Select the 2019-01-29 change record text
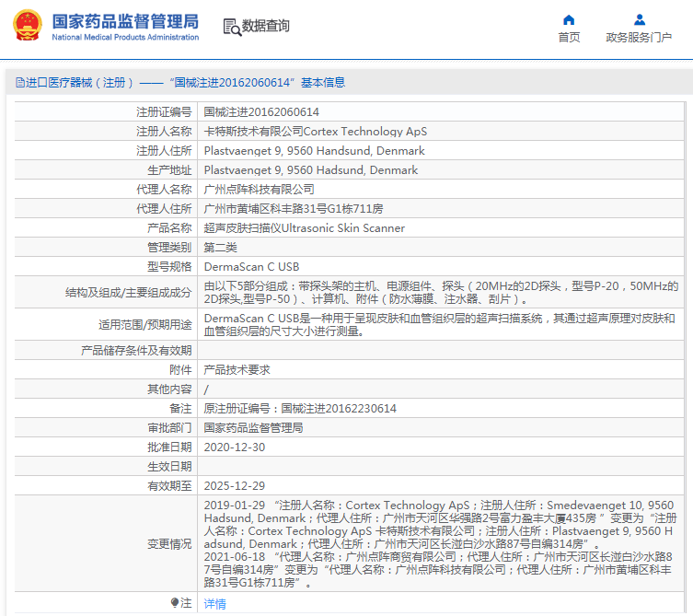The image size is (693, 616). (440, 525)
